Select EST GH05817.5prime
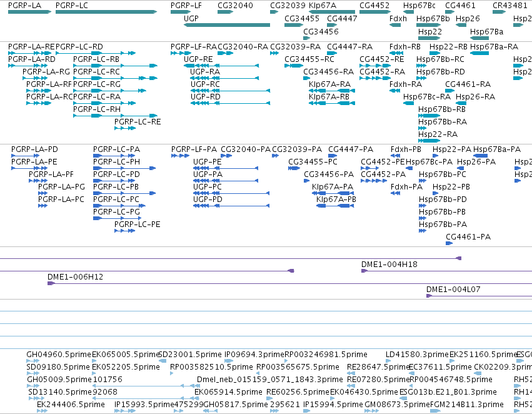 click(210, 411)
